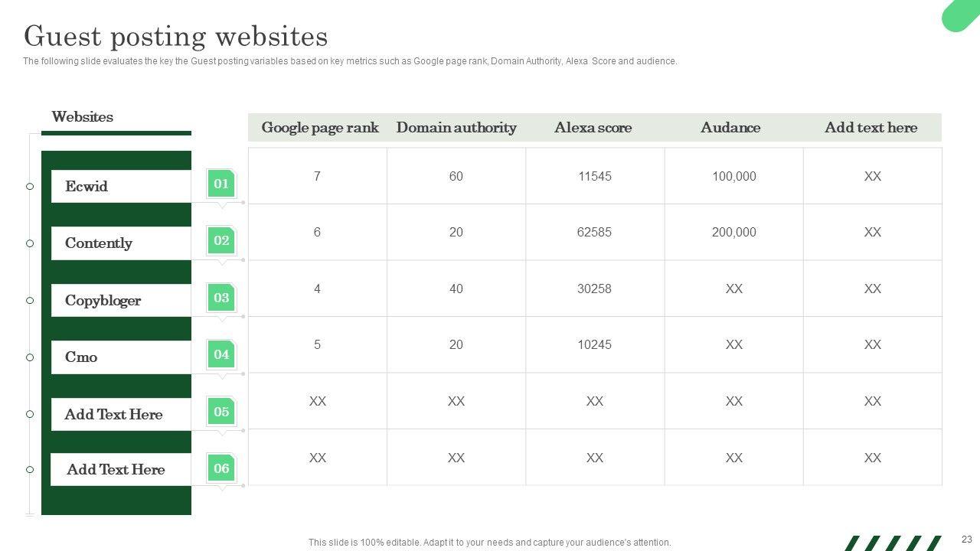Select Ecwid's 'Add text here' XX cell
The height and width of the screenshot is (551, 980).
[873, 176]
